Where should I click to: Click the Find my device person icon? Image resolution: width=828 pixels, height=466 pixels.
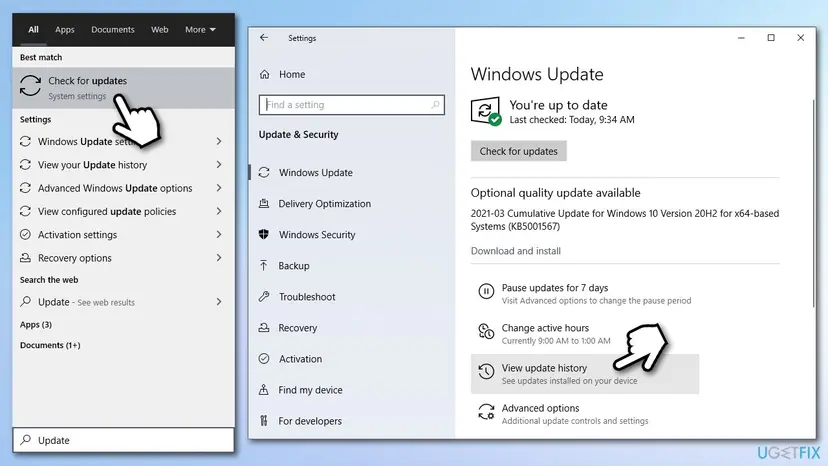pyautogui.click(x=264, y=390)
